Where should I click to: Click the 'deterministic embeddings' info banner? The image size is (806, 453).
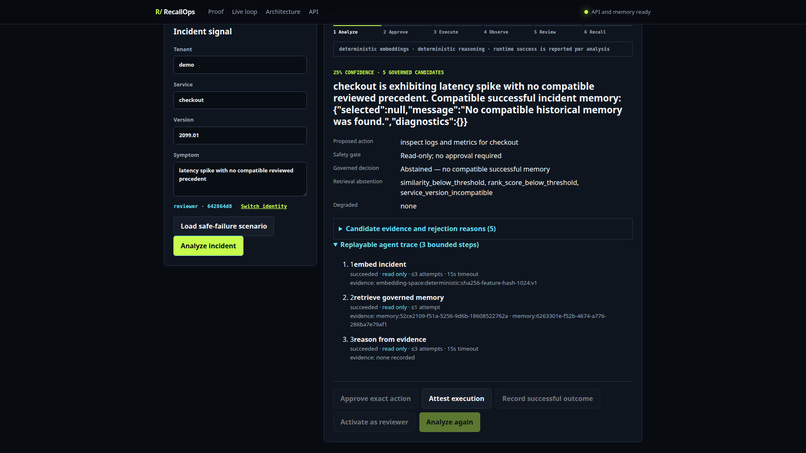(x=483, y=49)
